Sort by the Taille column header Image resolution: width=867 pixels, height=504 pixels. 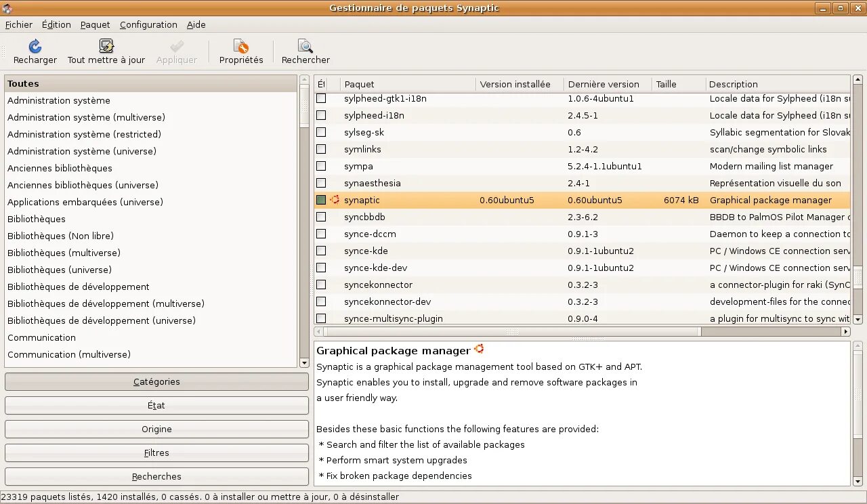679,84
